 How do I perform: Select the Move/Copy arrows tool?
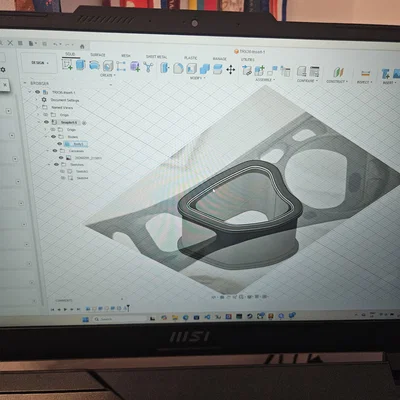coord(231,70)
